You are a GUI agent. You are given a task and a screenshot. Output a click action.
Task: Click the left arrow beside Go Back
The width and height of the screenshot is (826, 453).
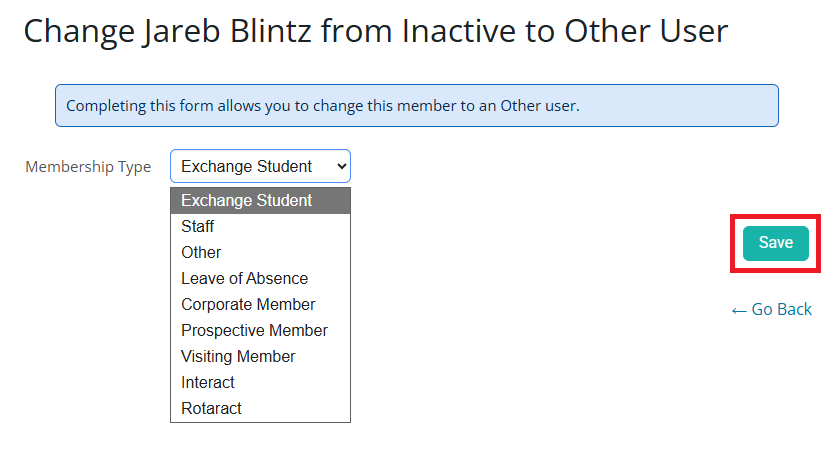[x=739, y=310]
